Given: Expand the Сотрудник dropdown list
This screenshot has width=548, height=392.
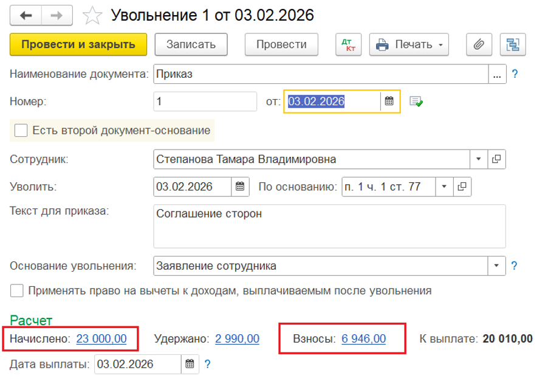Looking at the screenshot, I should coord(479,159).
